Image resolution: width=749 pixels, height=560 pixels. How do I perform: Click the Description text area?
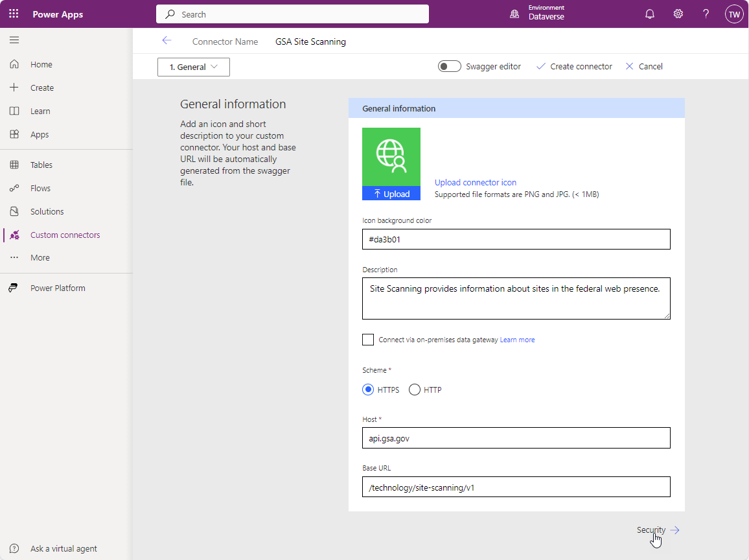(516, 298)
